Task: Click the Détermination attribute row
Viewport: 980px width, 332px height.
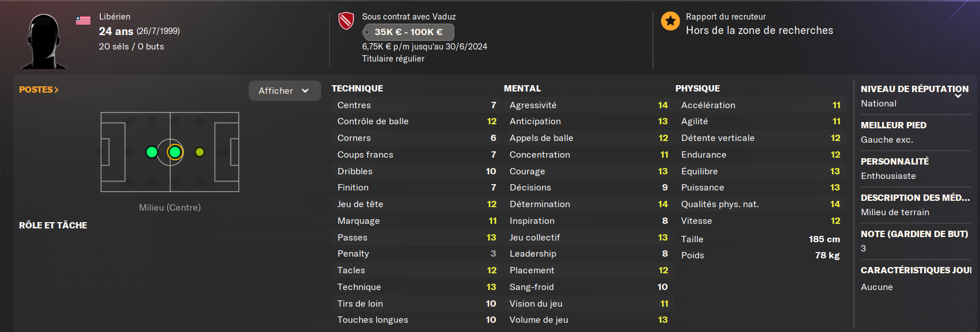Action: click(588, 204)
